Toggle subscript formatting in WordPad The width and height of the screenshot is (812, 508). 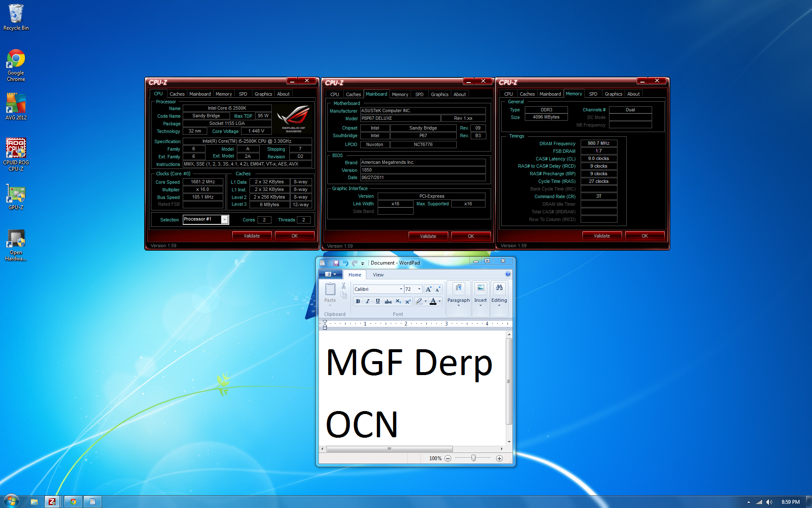tap(398, 301)
